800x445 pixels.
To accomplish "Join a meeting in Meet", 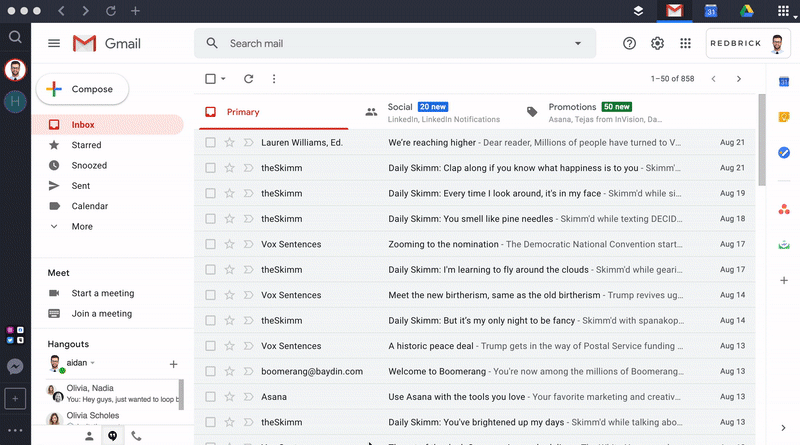I will (102, 313).
